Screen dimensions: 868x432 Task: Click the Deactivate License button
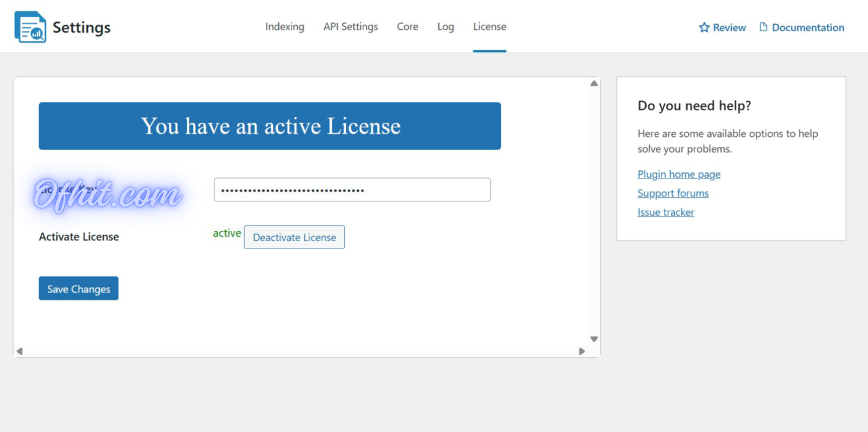click(x=294, y=237)
